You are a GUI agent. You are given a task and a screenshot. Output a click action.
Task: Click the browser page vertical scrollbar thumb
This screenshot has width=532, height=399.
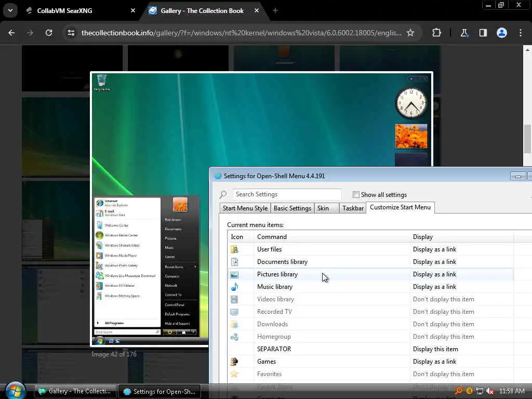[527, 139]
